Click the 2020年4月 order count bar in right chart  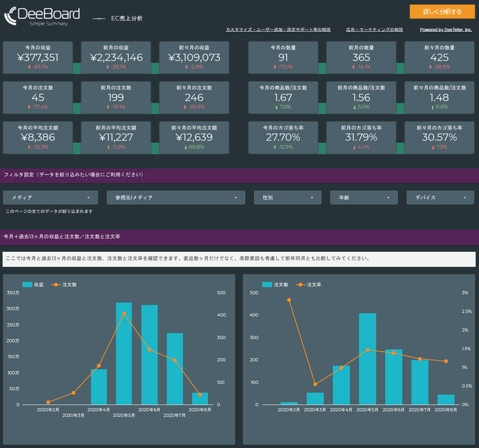(x=341, y=385)
